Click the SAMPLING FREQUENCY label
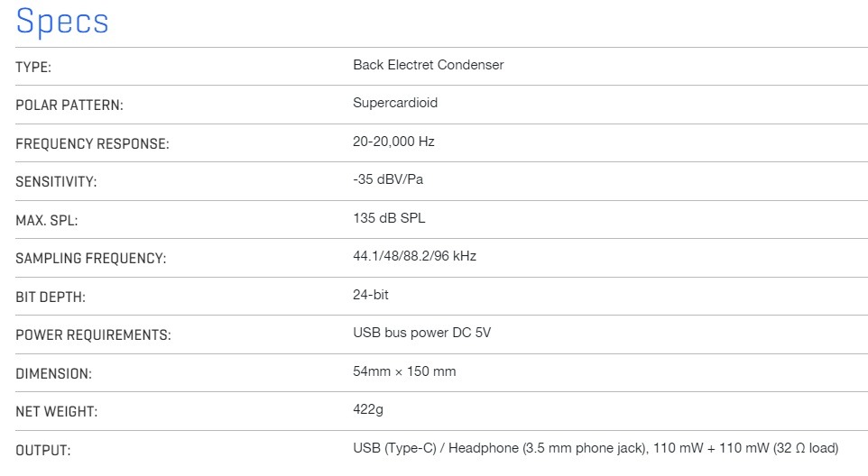This screenshot has height=476, width=868. [91, 259]
